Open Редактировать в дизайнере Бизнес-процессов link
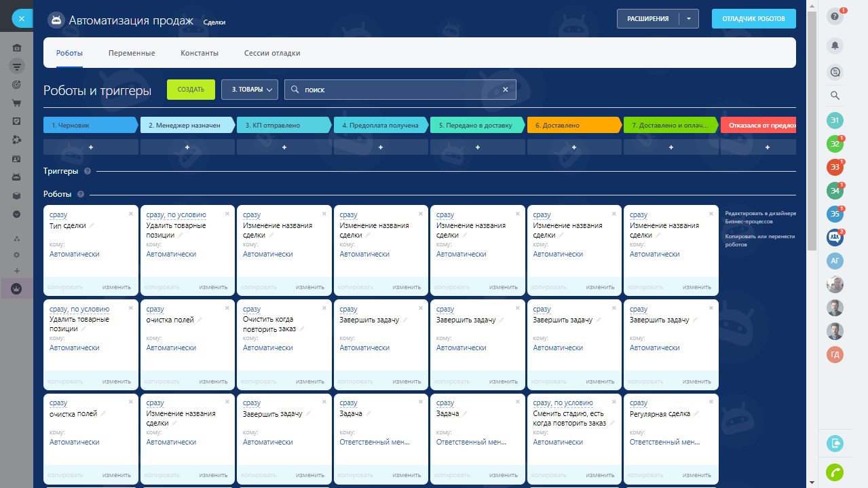The width and height of the screenshot is (868, 488). pyautogui.click(x=760, y=217)
